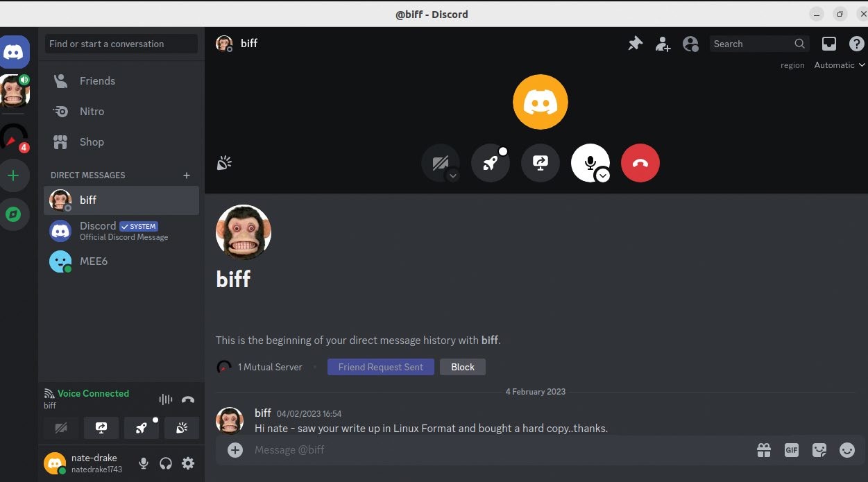Open pinned messages with the pin icon
Image resolution: width=868 pixels, height=482 pixels.
[x=635, y=44]
